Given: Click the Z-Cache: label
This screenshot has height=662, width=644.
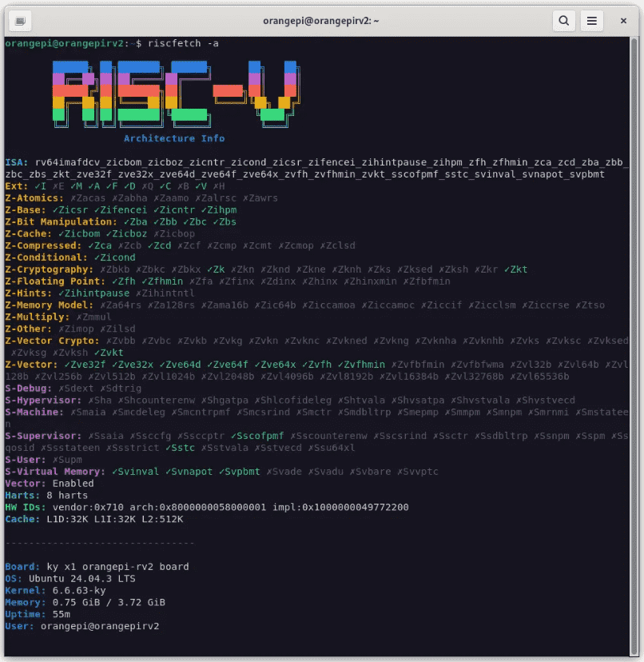Looking at the screenshot, I should (28, 233).
